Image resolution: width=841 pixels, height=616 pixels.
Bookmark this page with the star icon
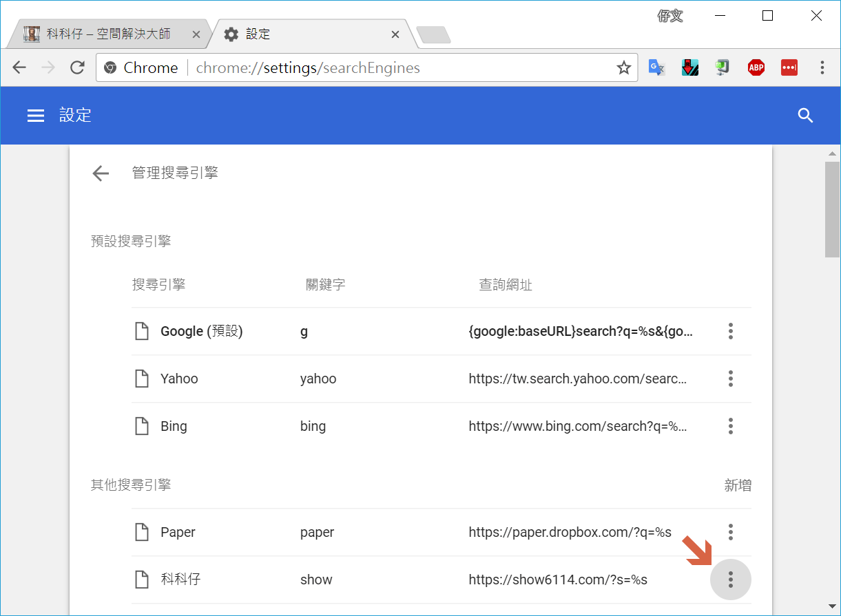(623, 67)
